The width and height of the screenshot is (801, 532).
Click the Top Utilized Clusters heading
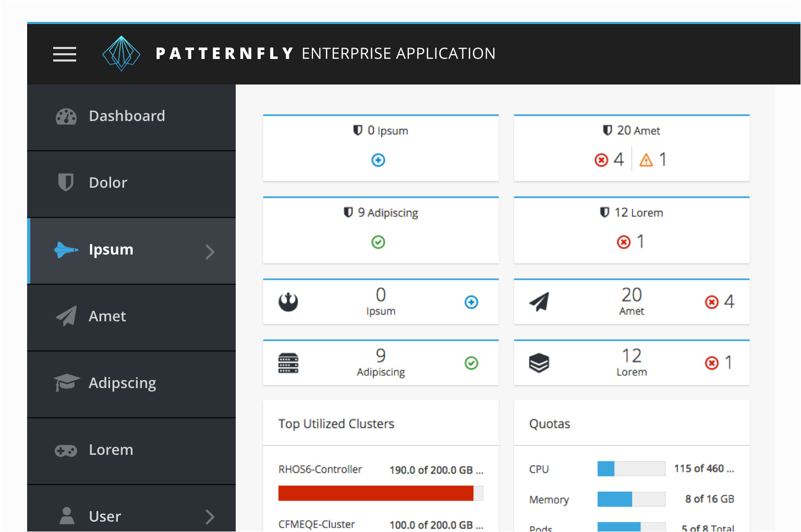pyautogui.click(x=336, y=424)
